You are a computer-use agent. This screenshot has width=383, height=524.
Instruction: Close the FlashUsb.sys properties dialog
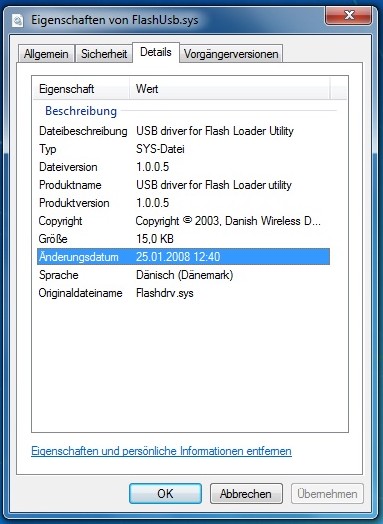349,15
